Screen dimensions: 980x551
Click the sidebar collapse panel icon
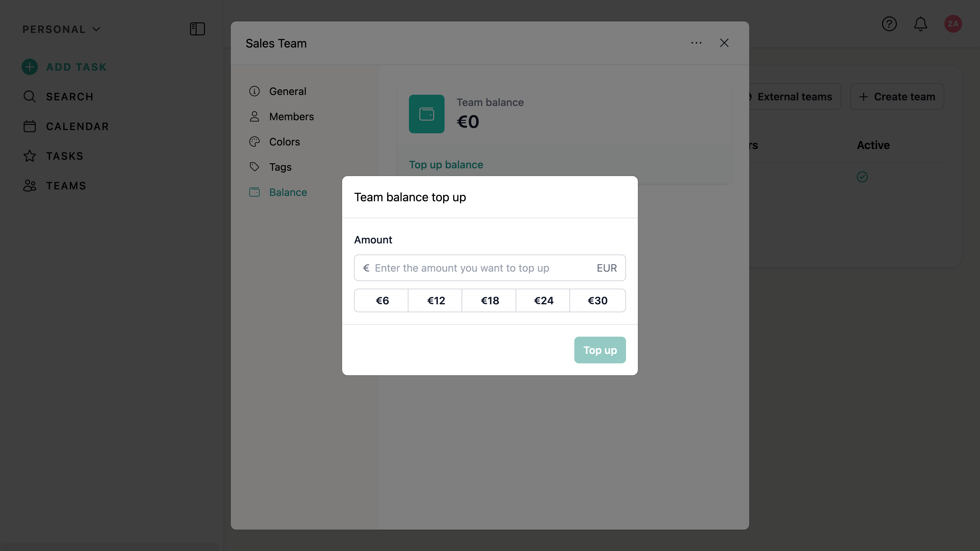(197, 29)
